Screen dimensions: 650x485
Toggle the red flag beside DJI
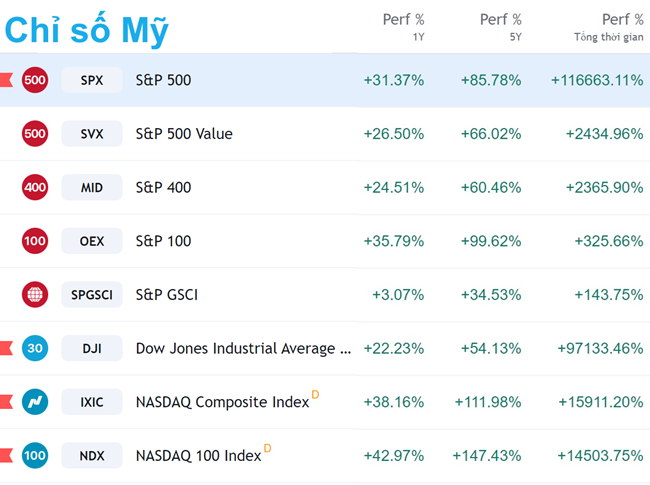click(x=6, y=348)
